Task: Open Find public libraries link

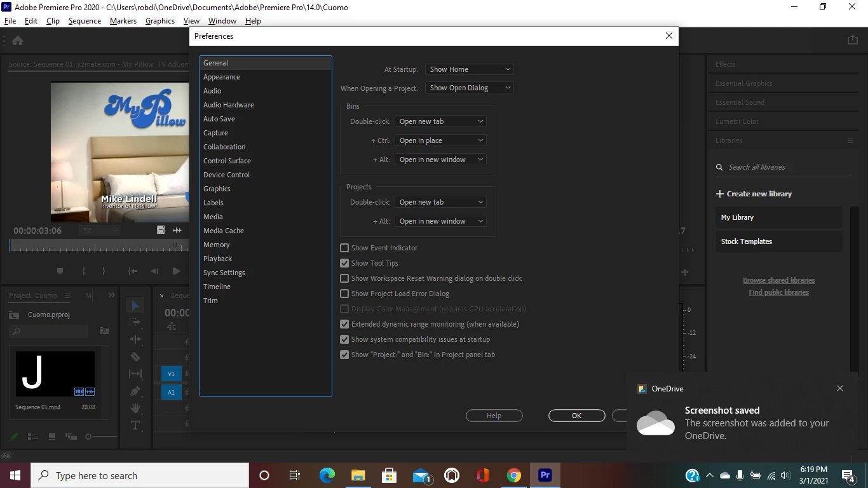Action: coord(778,292)
